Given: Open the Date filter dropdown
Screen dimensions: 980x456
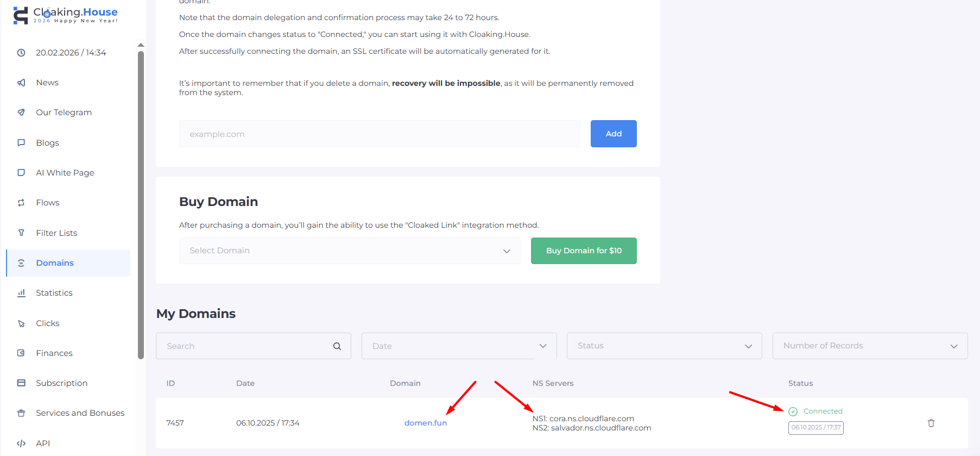Looking at the screenshot, I should pos(459,346).
